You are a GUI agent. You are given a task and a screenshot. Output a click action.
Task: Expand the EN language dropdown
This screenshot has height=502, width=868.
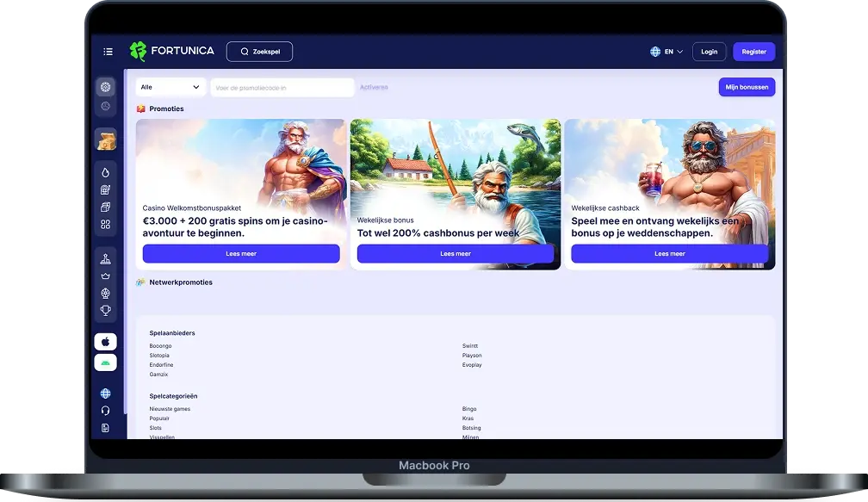pyautogui.click(x=666, y=52)
